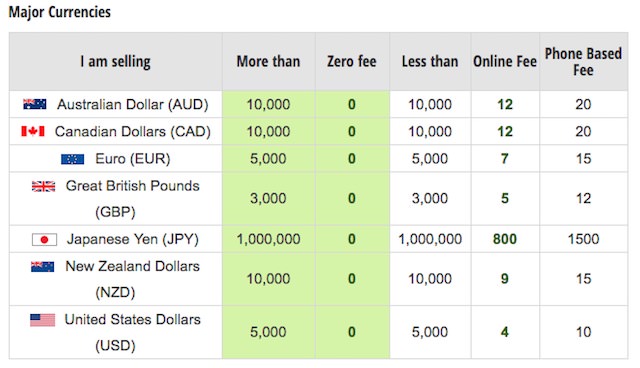Image resolution: width=640 pixels, height=368 pixels.
Task: Select the 'Less than' column header
Action: (x=430, y=62)
